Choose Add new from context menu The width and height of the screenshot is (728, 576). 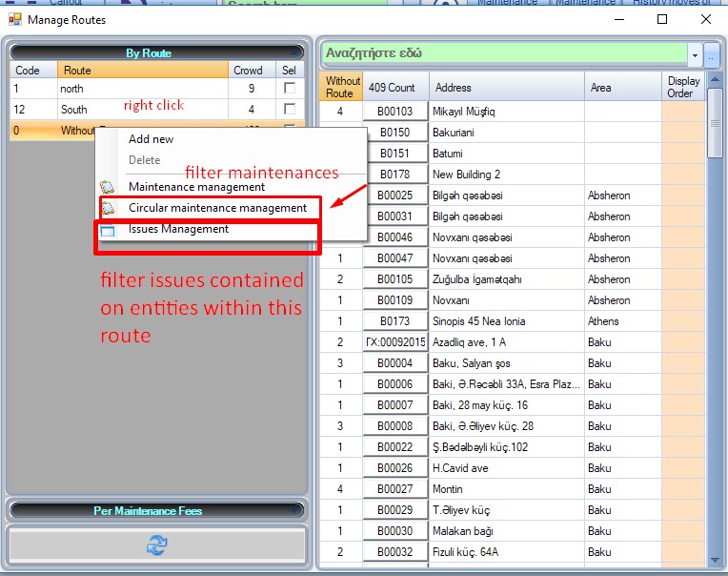click(x=151, y=139)
